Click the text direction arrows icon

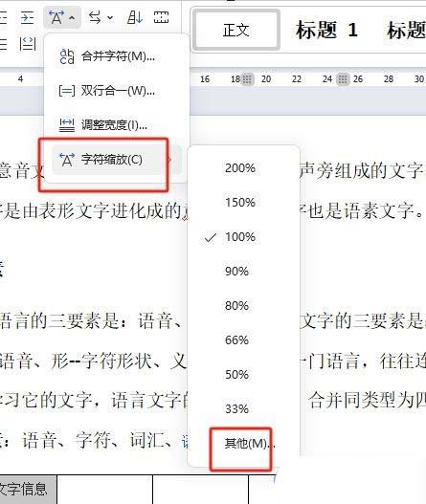95,17
